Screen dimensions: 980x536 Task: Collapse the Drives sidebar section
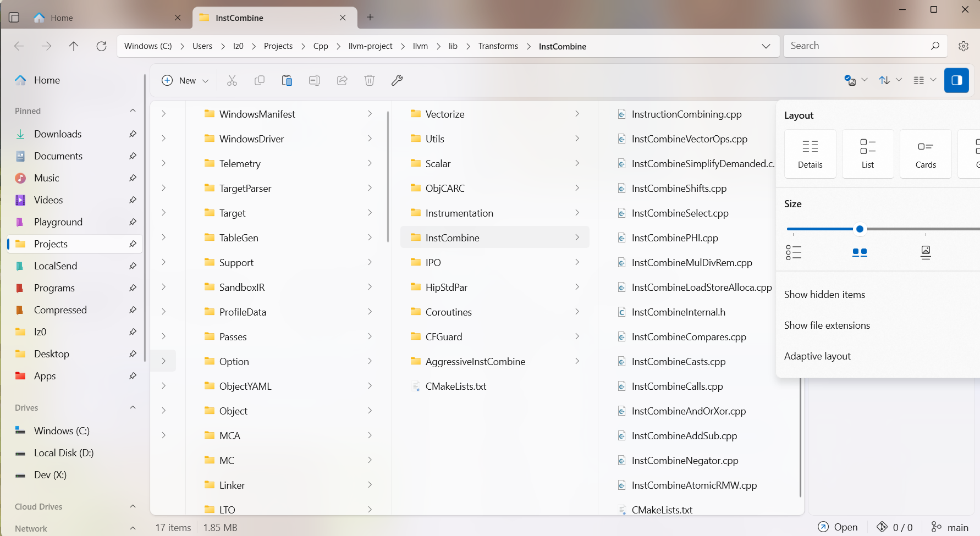133,407
